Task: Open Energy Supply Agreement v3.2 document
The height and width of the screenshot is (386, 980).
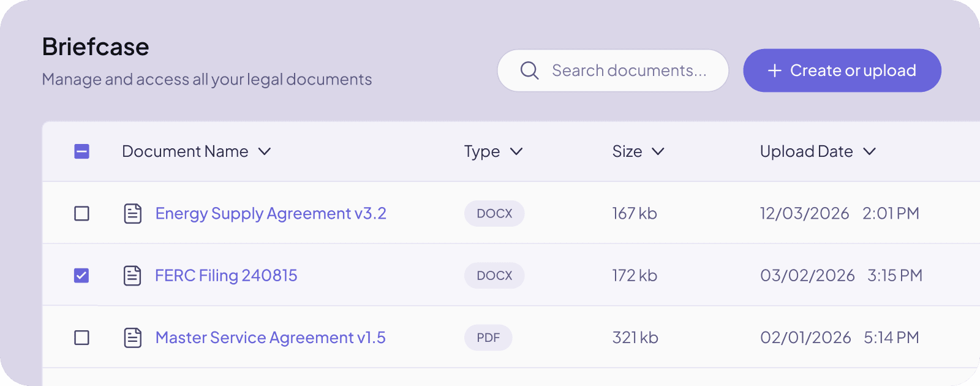Action: click(x=271, y=213)
